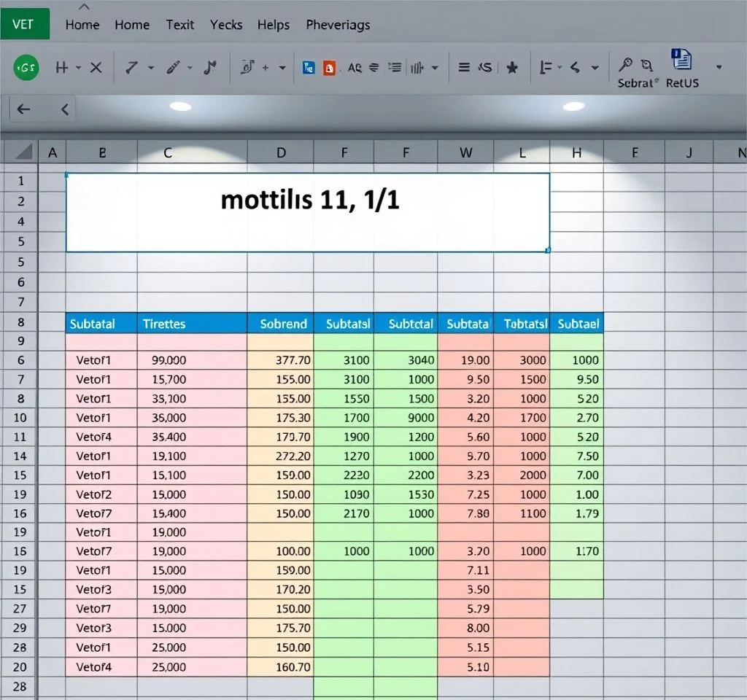The height and width of the screenshot is (700, 747).
Task: Open dropdown arrow next to the H icon
Action: click(x=78, y=68)
